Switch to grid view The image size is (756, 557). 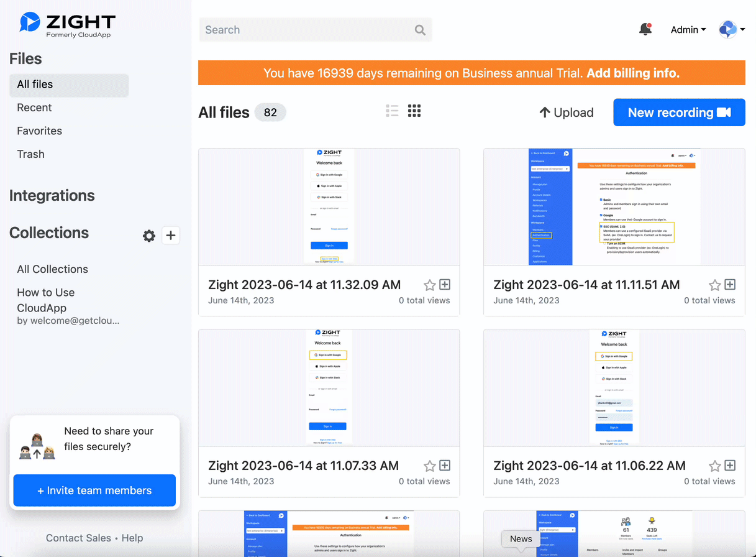[x=414, y=111]
